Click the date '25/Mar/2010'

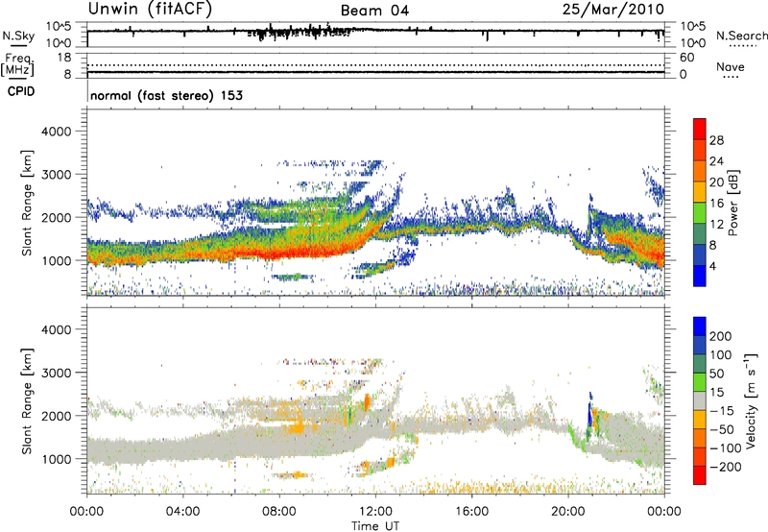[x=613, y=10]
